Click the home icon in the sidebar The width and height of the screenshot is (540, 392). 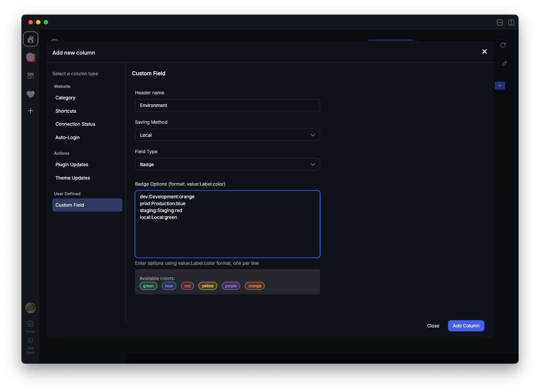tap(31, 39)
